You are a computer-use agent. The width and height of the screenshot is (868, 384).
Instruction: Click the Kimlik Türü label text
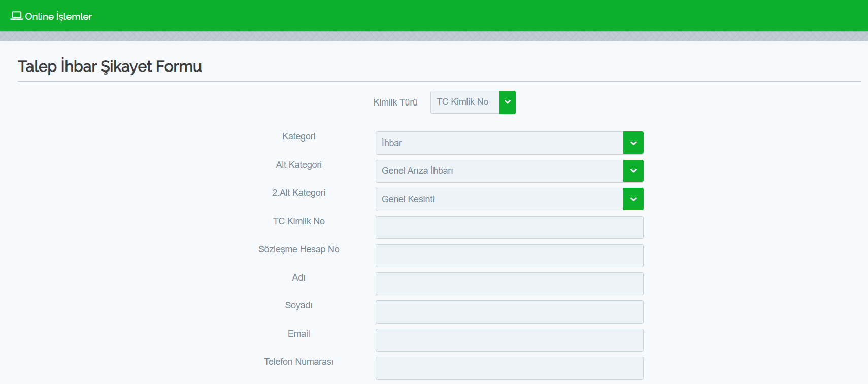(395, 102)
